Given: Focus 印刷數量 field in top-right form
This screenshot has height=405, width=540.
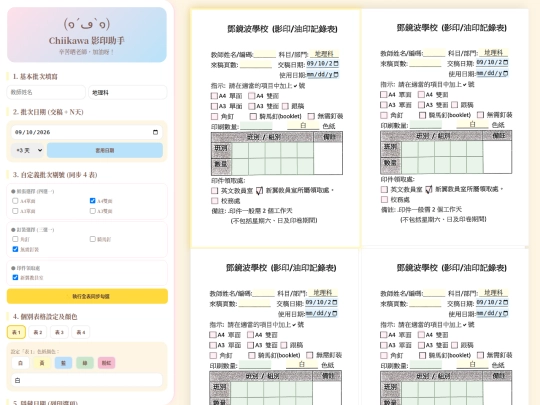Looking at the screenshot, I should 425,125.
